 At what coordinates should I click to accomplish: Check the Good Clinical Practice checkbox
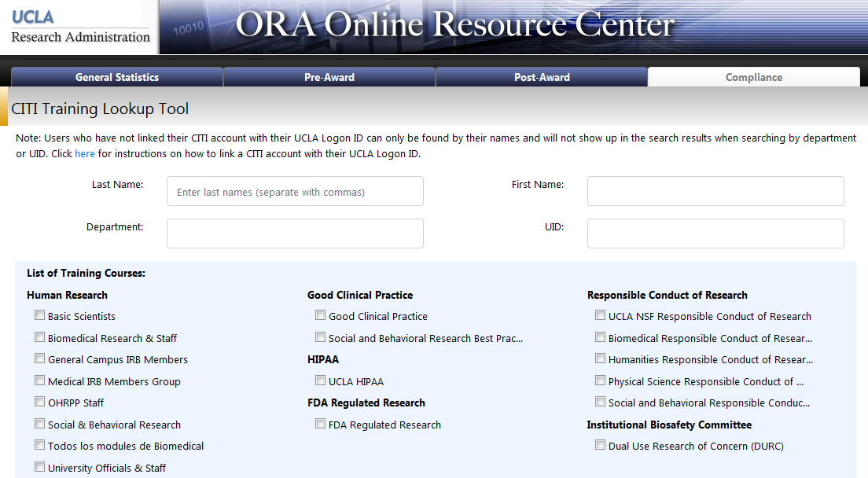tap(320, 314)
